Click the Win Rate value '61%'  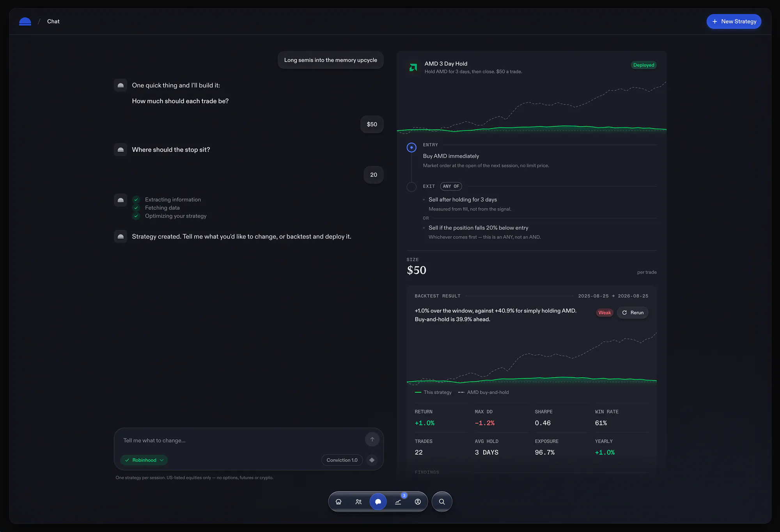coord(601,423)
